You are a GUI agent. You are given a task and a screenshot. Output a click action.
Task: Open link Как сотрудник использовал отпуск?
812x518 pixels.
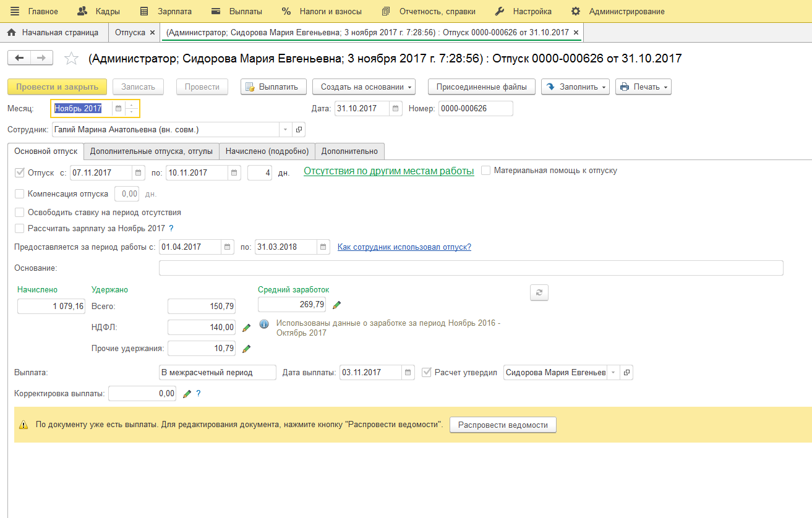[x=404, y=247]
